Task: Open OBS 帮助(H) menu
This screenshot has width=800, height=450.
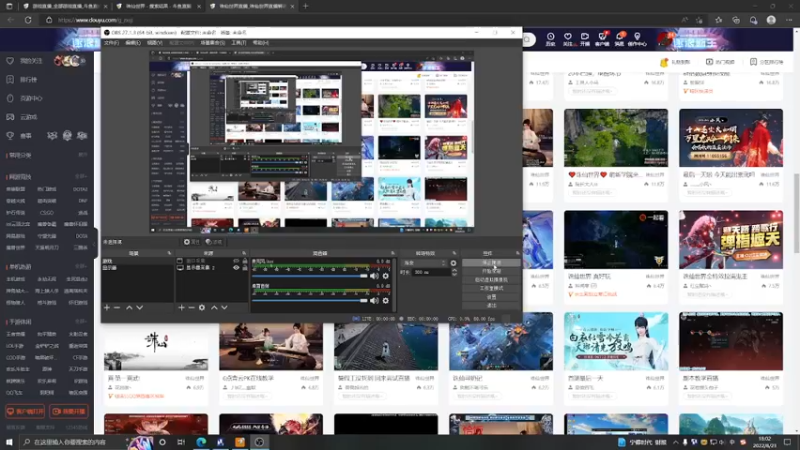Action: [261, 43]
